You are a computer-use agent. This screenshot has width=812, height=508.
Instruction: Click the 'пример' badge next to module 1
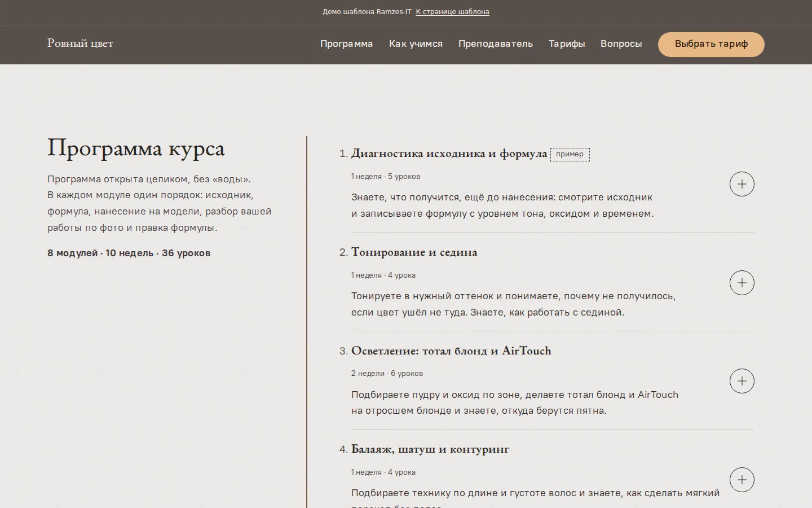coord(570,154)
